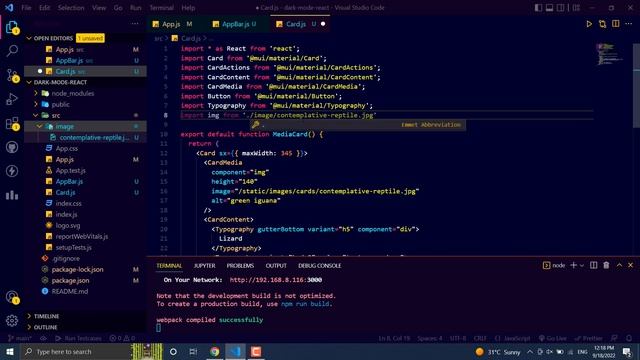Maximize the terminal panel with up chevron
Image resolution: width=640 pixels, height=360 pixels.
point(619,265)
